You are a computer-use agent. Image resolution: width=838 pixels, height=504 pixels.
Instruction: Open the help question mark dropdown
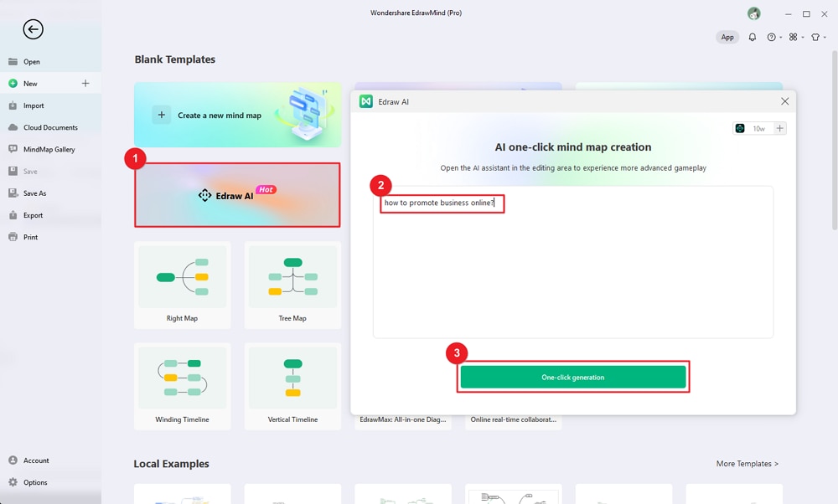[x=773, y=38]
